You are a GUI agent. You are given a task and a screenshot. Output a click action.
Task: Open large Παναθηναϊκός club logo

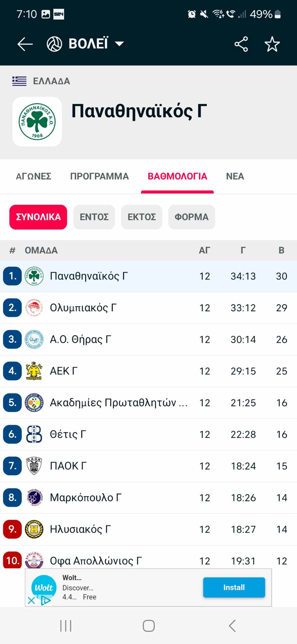coord(37,122)
